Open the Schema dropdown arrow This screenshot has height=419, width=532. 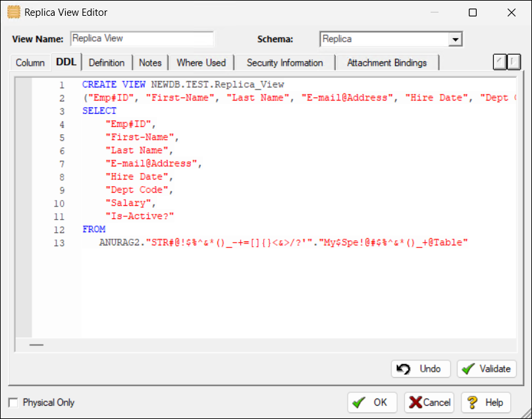(x=456, y=39)
